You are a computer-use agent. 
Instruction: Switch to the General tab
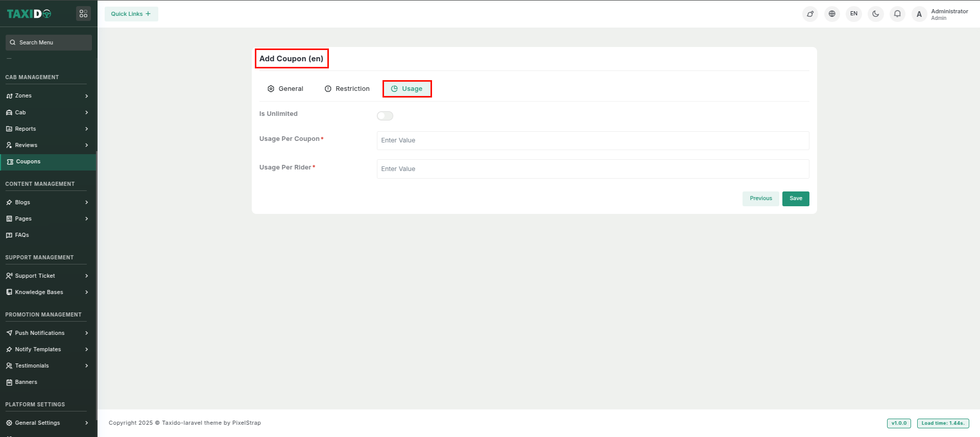coord(285,89)
